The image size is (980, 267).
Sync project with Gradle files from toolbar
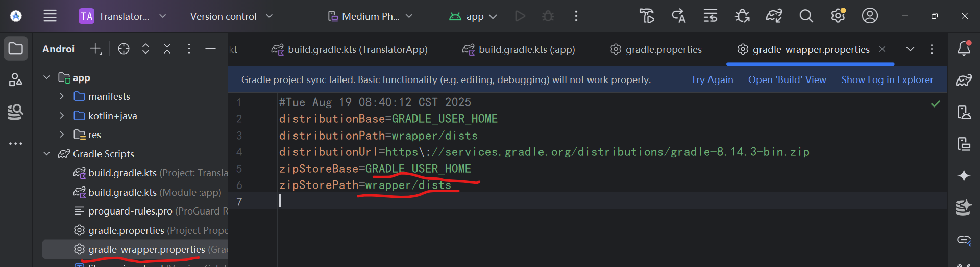coord(774,16)
